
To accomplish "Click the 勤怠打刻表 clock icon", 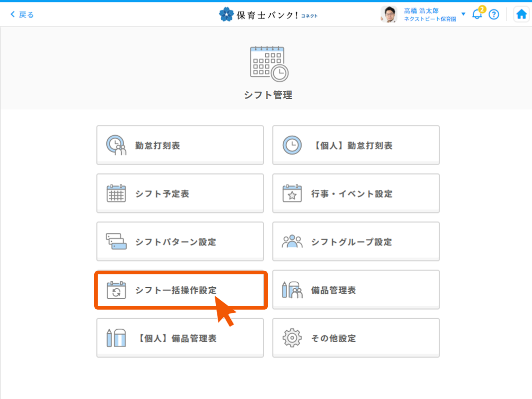I will (116, 146).
